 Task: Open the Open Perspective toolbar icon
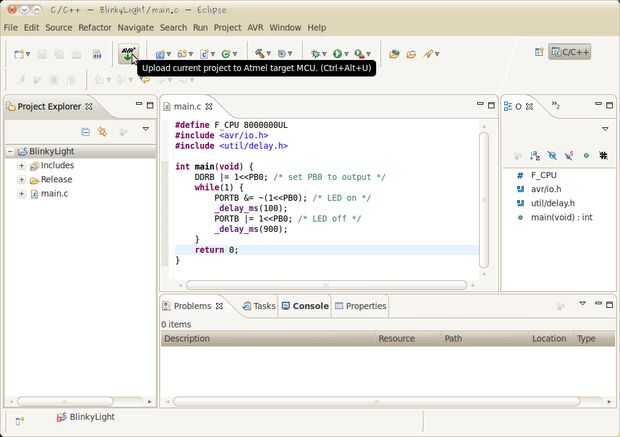click(x=541, y=51)
